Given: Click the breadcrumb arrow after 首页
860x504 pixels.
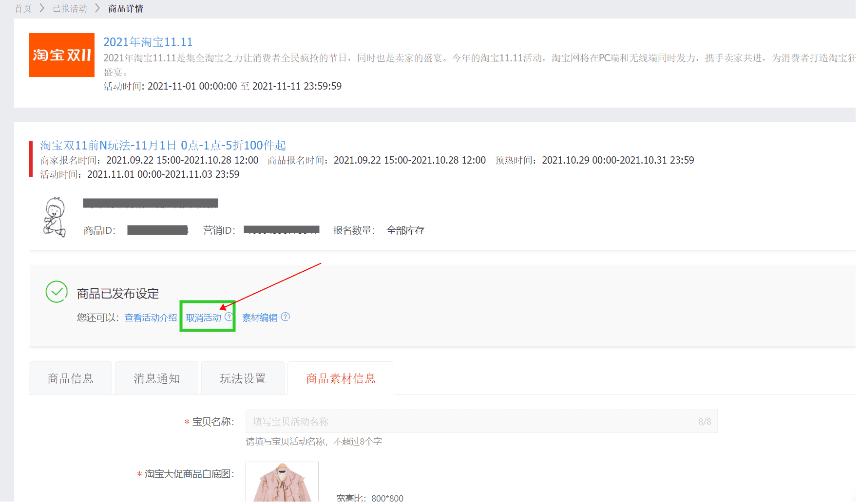Looking at the screenshot, I should pos(42,8).
